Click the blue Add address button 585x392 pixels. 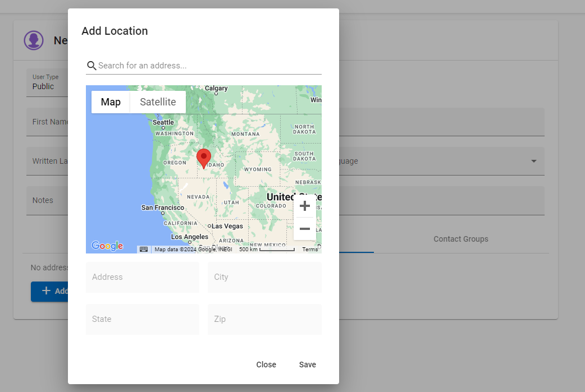49,292
